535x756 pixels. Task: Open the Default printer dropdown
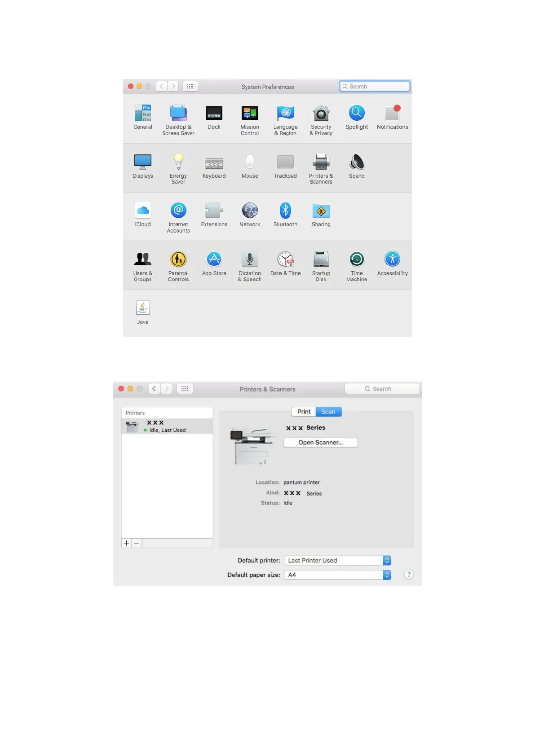pos(338,560)
